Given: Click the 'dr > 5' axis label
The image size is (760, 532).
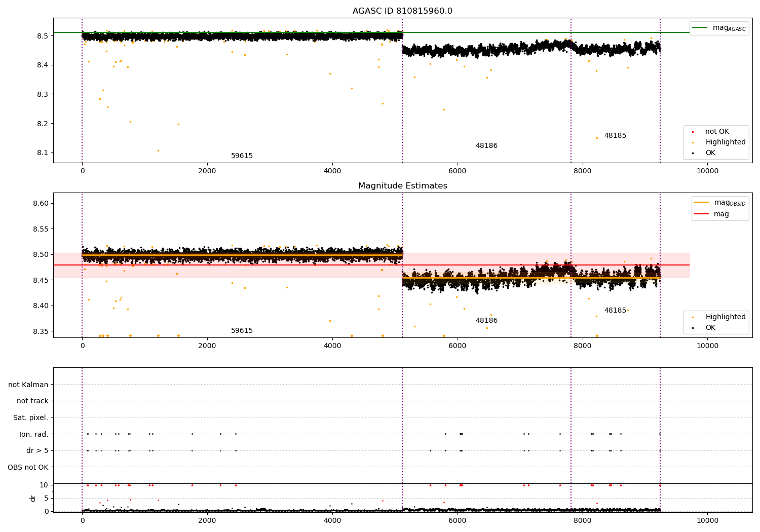Looking at the screenshot, I should 37,451.
